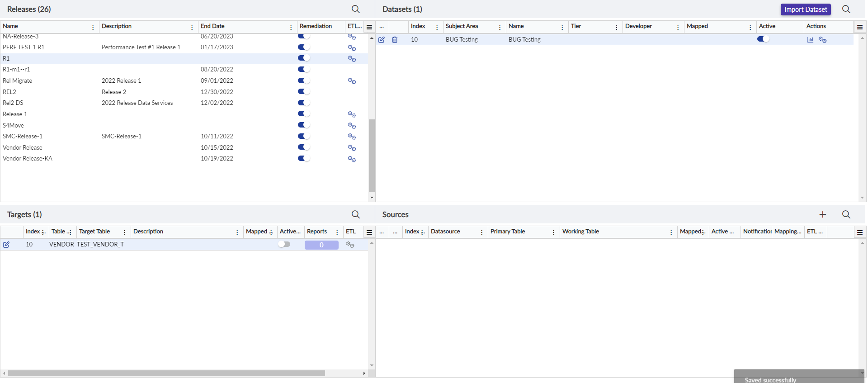Screen dimensions: 868x383
Task: Open Releases grid hamburger menu
Action: (x=369, y=27)
